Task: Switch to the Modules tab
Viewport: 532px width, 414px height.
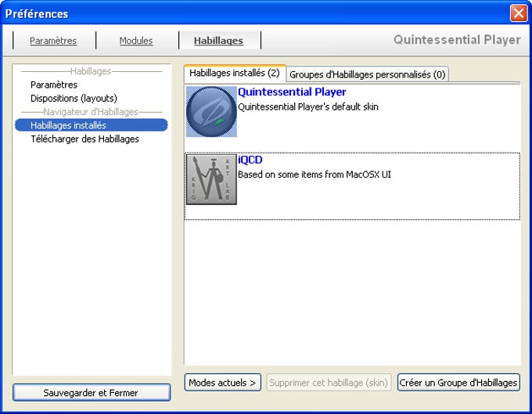Action: click(136, 41)
